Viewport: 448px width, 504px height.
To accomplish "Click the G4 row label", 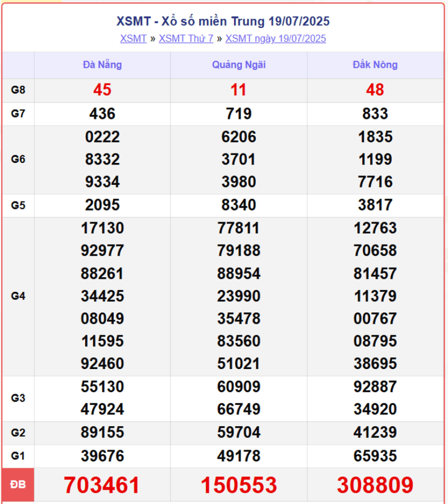I will tap(18, 296).
